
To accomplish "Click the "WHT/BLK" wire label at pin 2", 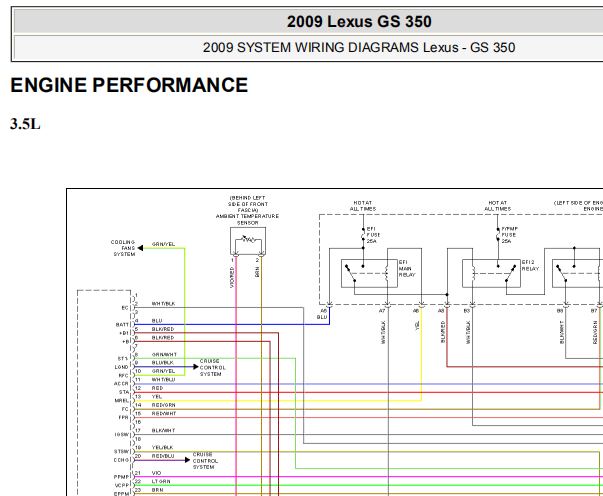I will pos(163,304).
